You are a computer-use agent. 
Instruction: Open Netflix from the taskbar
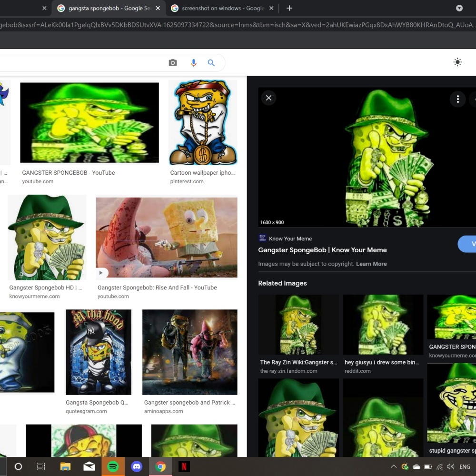click(184, 466)
